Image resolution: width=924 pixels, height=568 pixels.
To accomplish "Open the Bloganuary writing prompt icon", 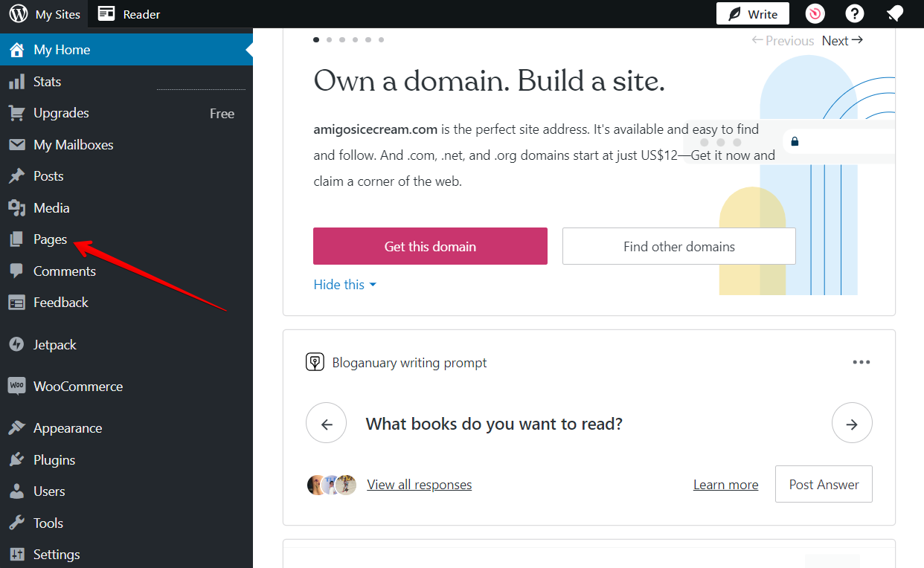I will 314,362.
